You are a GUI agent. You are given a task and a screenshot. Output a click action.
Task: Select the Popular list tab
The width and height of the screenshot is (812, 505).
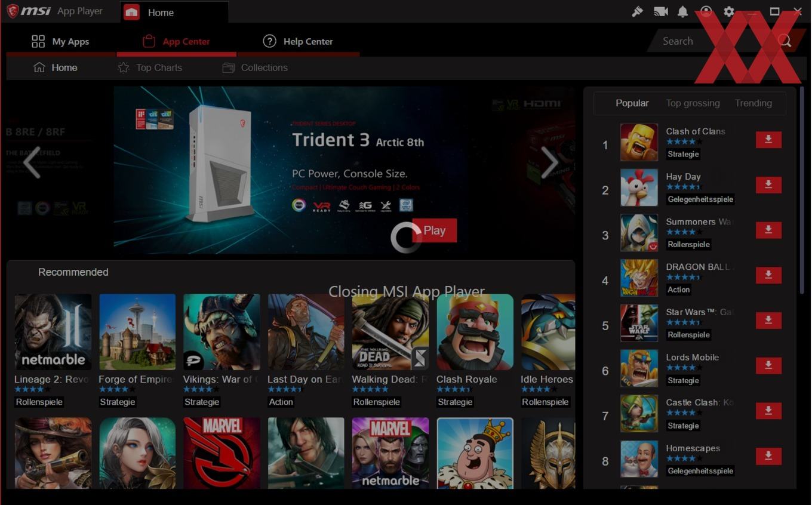click(632, 103)
